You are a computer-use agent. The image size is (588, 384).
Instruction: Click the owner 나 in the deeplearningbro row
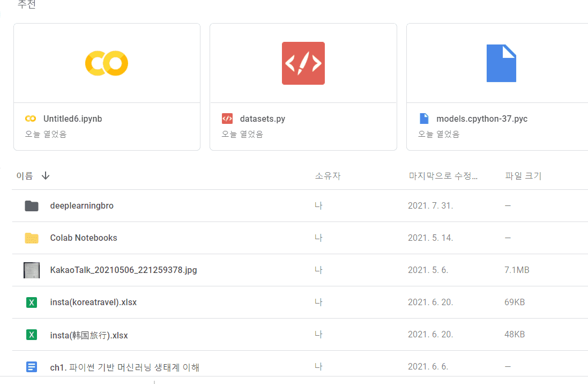click(x=318, y=206)
